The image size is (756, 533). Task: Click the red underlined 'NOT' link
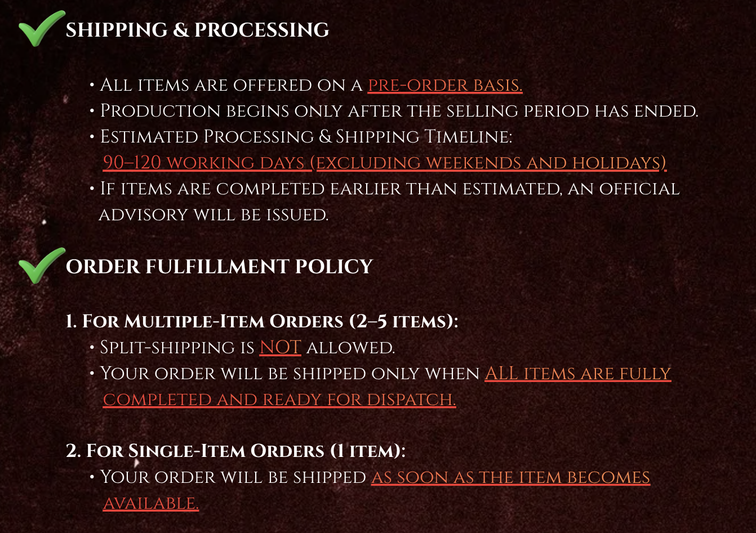(x=280, y=348)
